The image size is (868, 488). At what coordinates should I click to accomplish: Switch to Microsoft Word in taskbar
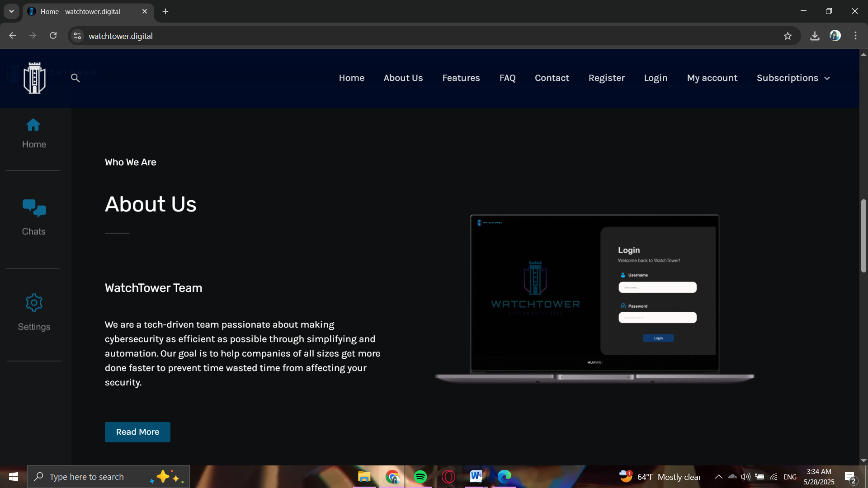476,477
